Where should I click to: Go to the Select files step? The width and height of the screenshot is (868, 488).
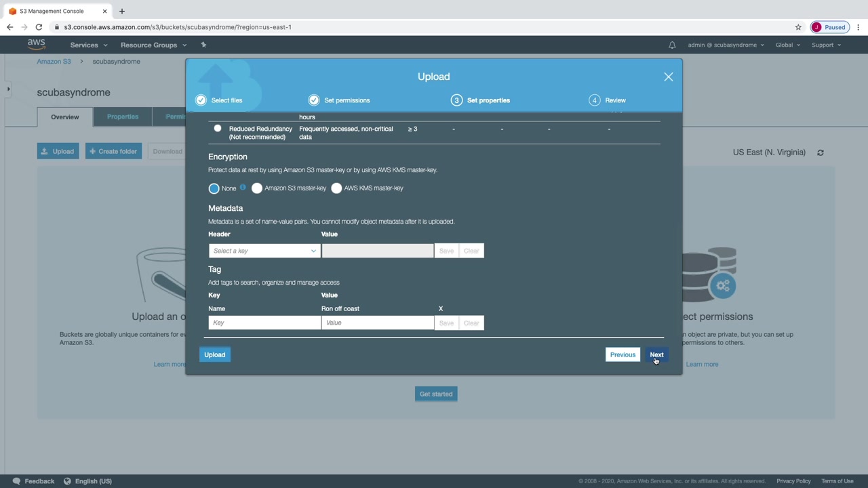[219, 100]
